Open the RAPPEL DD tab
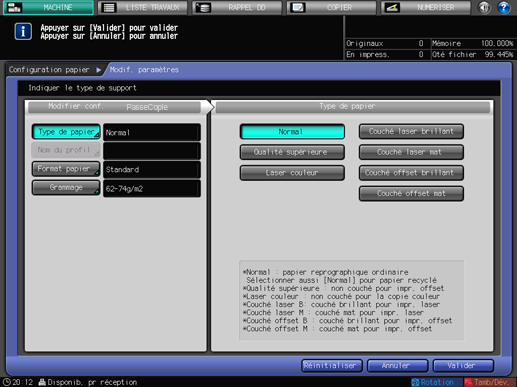The height and width of the screenshot is (387, 517). pyautogui.click(x=237, y=7)
